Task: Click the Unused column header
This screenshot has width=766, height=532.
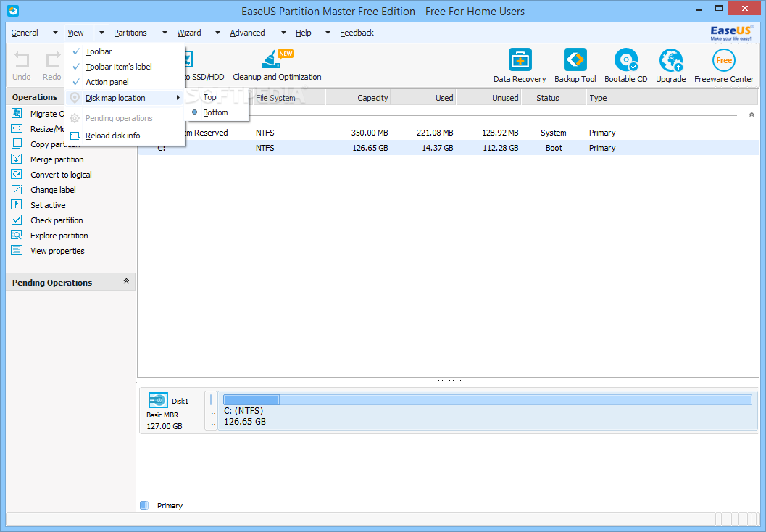Action: [x=488, y=98]
